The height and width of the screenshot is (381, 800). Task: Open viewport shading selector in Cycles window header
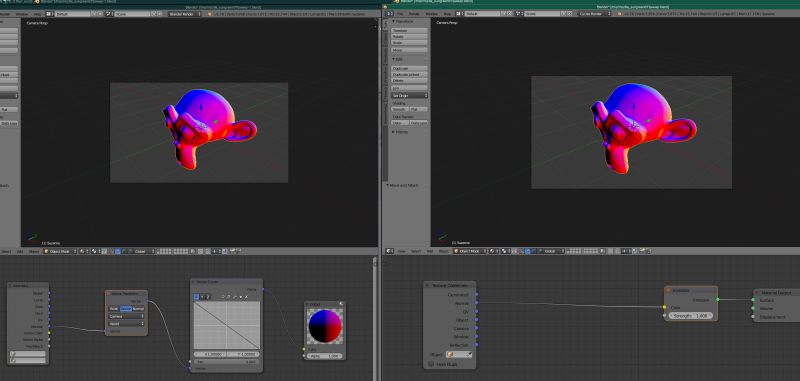[493, 251]
